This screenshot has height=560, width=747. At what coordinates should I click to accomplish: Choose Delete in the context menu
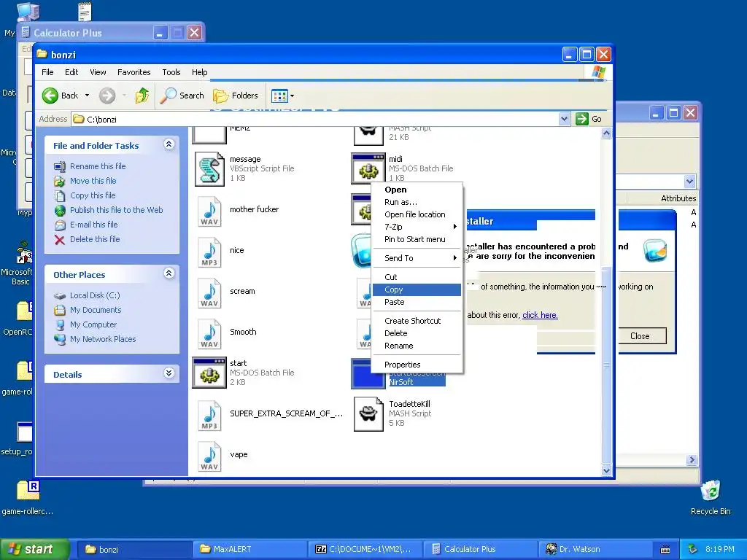point(417,333)
